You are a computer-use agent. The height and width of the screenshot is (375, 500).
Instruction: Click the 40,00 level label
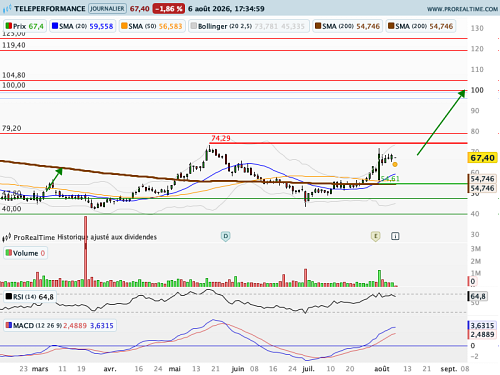pyautogui.click(x=12, y=209)
